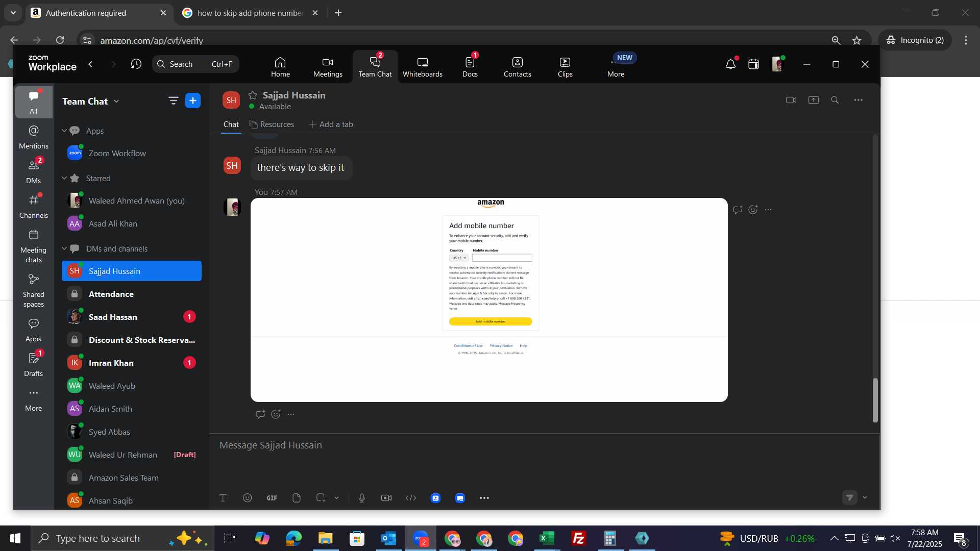Open the Waleed Ur Rehman draft chat

pos(132,455)
